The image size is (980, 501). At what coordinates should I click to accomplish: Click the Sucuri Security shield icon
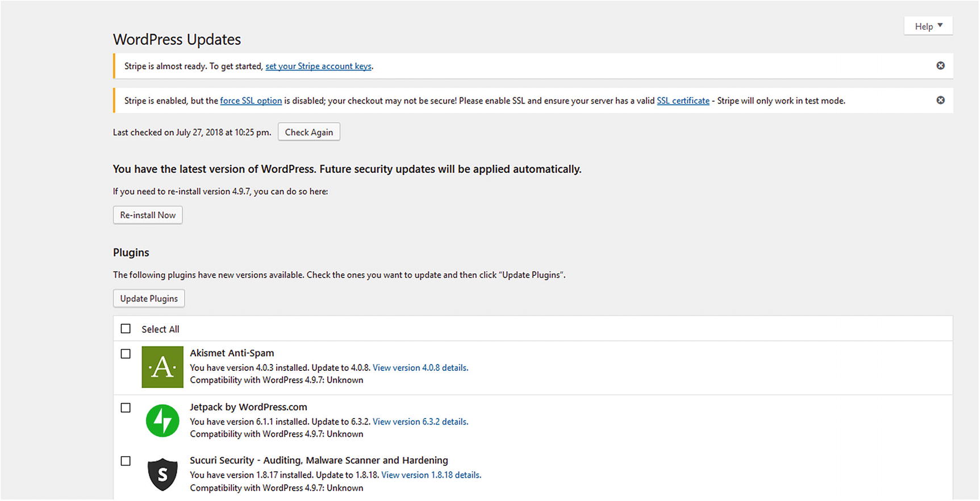[x=162, y=474]
